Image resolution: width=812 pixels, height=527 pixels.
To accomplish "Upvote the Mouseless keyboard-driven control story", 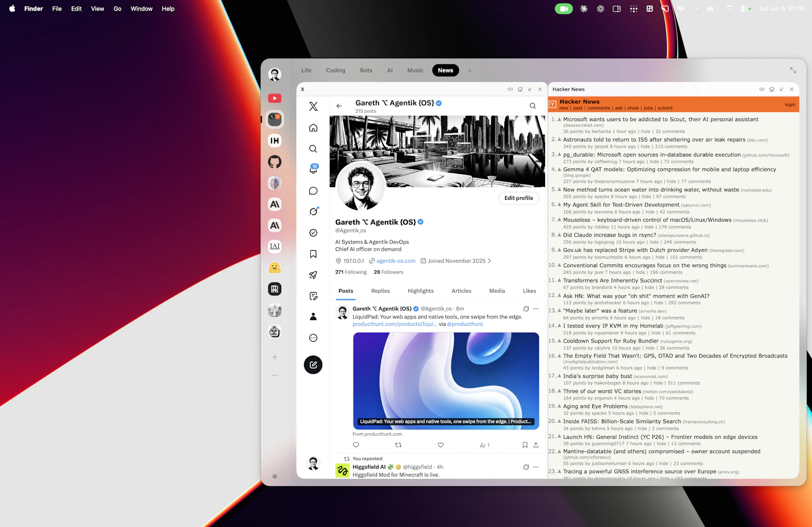I will pos(560,220).
